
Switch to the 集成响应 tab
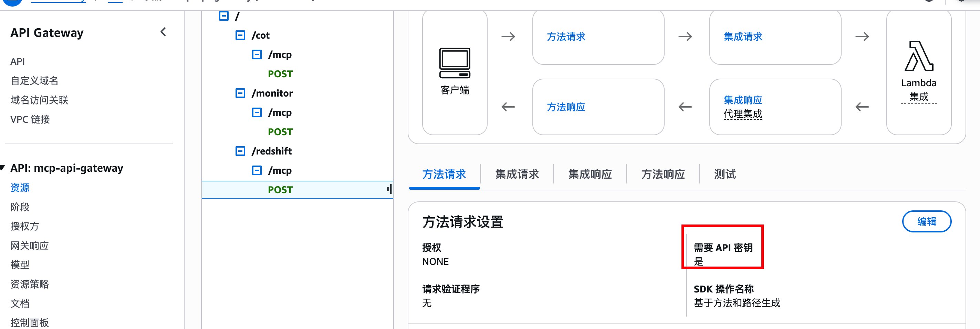click(590, 174)
